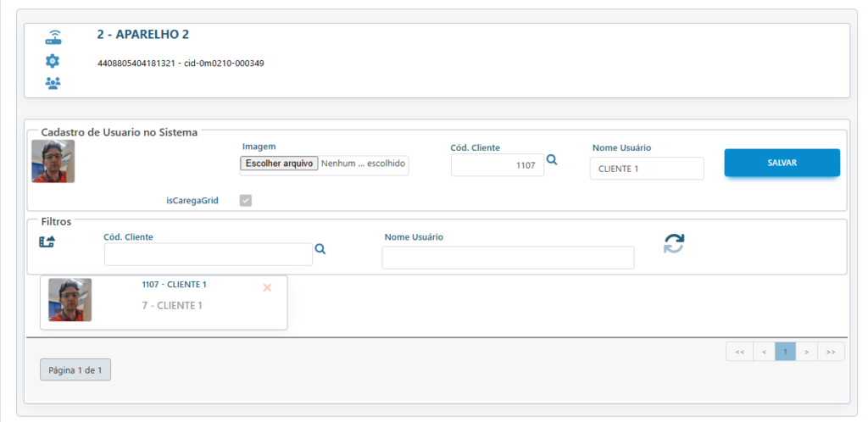This screenshot has width=868, height=422.
Task: Click the SALVAR button
Action: (x=782, y=163)
